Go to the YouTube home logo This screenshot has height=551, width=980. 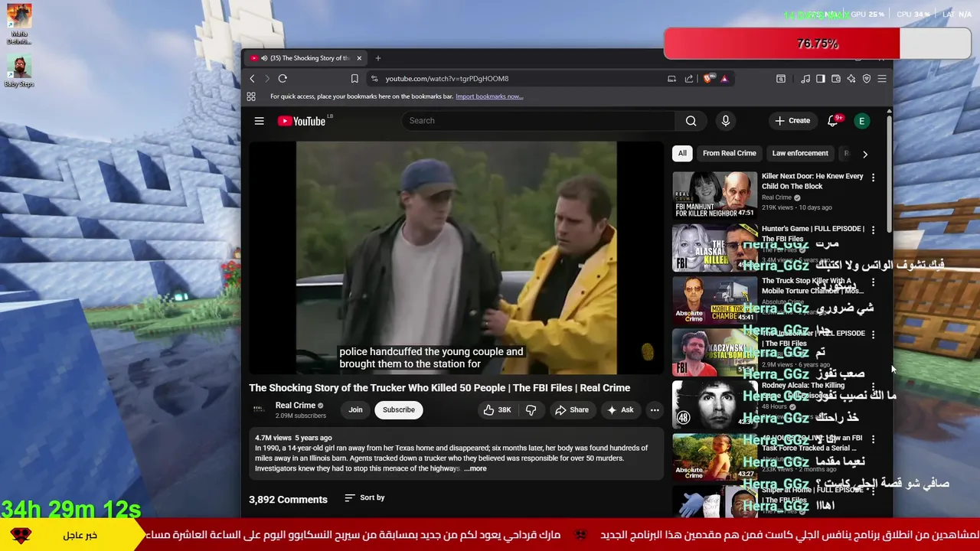pos(301,121)
